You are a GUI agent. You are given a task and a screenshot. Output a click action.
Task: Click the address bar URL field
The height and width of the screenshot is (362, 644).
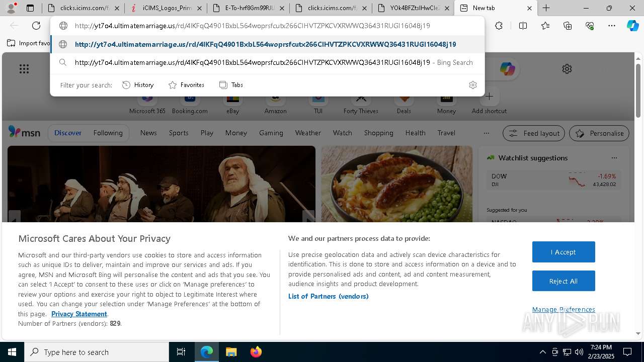tap(268, 26)
